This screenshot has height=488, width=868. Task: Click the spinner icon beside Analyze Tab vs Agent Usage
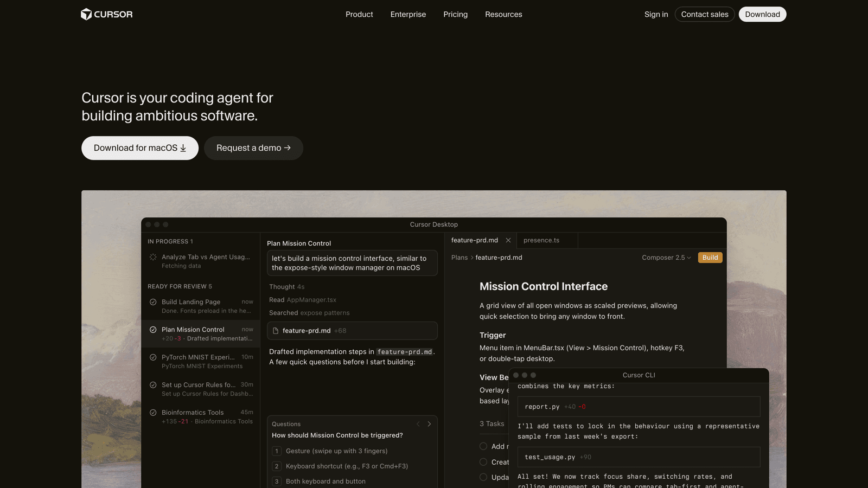click(x=153, y=257)
